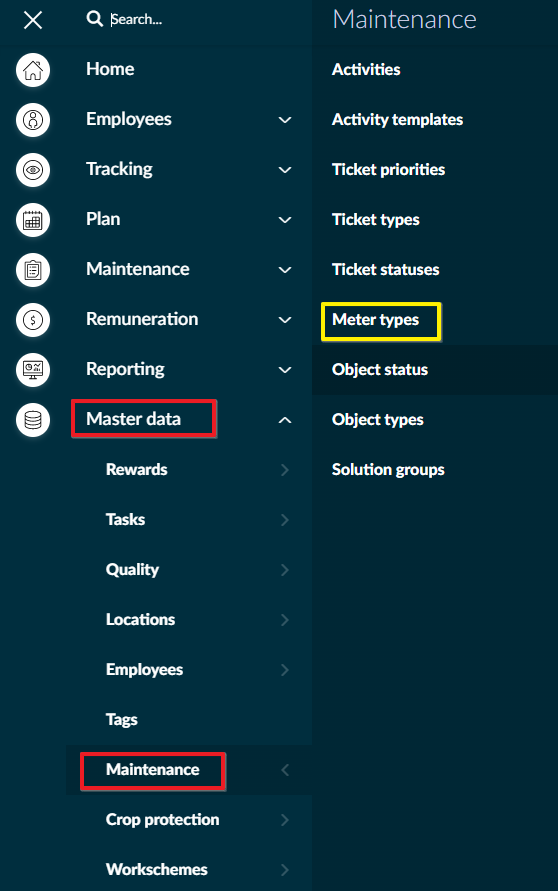The height and width of the screenshot is (891, 558).
Task: Click the Remuneration dollar icon
Action: (33, 320)
